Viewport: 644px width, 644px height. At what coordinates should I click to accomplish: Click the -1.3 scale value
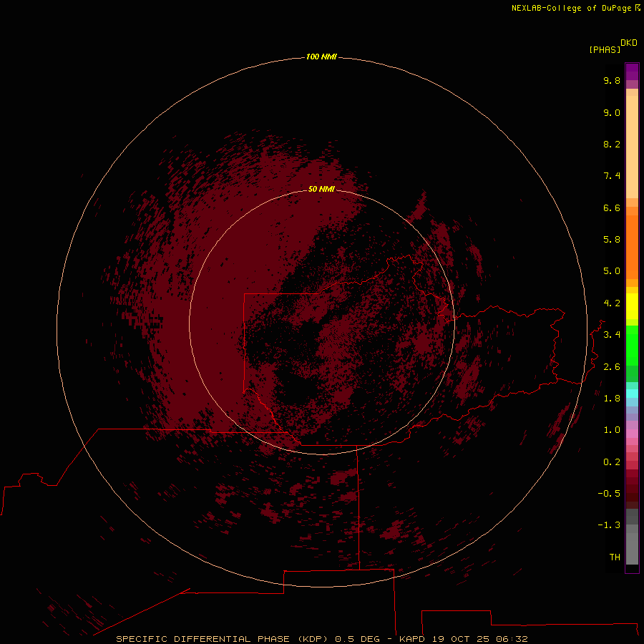(x=609, y=525)
